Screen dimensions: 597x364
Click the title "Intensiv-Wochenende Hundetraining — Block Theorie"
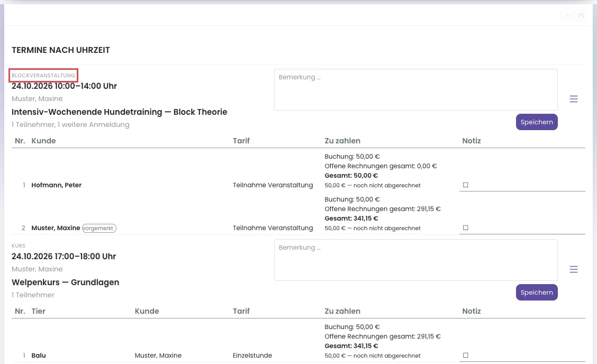pyautogui.click(x=119, y=112)
